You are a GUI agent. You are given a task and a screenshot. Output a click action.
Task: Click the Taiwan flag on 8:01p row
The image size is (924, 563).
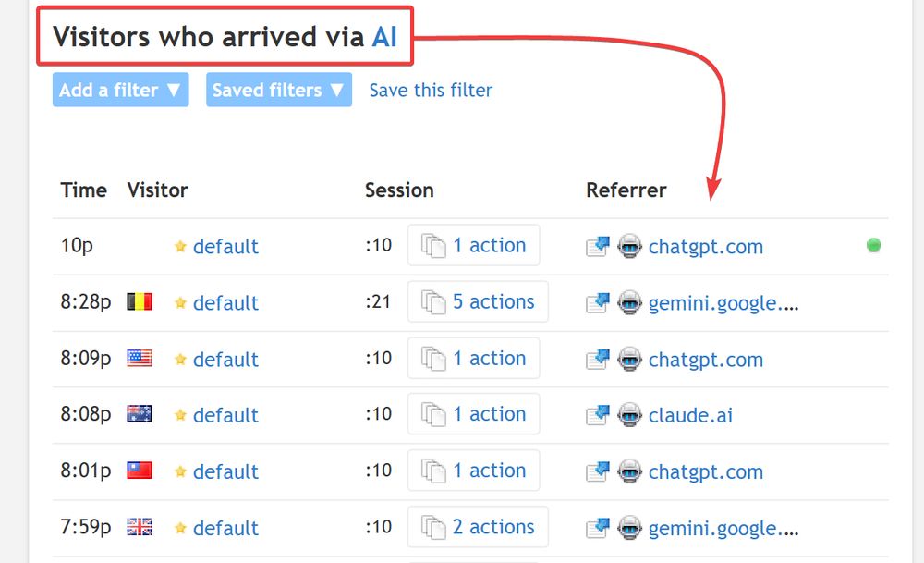140,471
